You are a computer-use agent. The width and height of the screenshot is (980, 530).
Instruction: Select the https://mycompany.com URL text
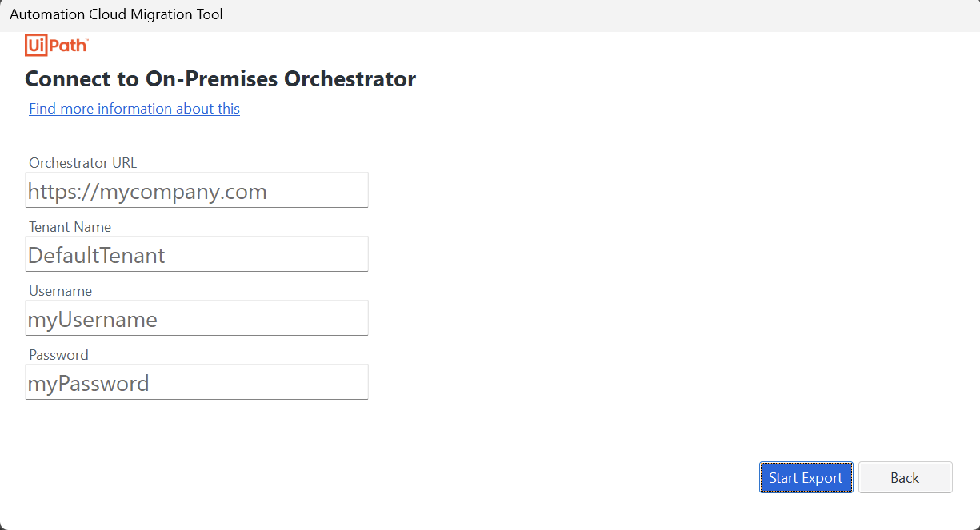pyautogui.click(x=147, y=191)
